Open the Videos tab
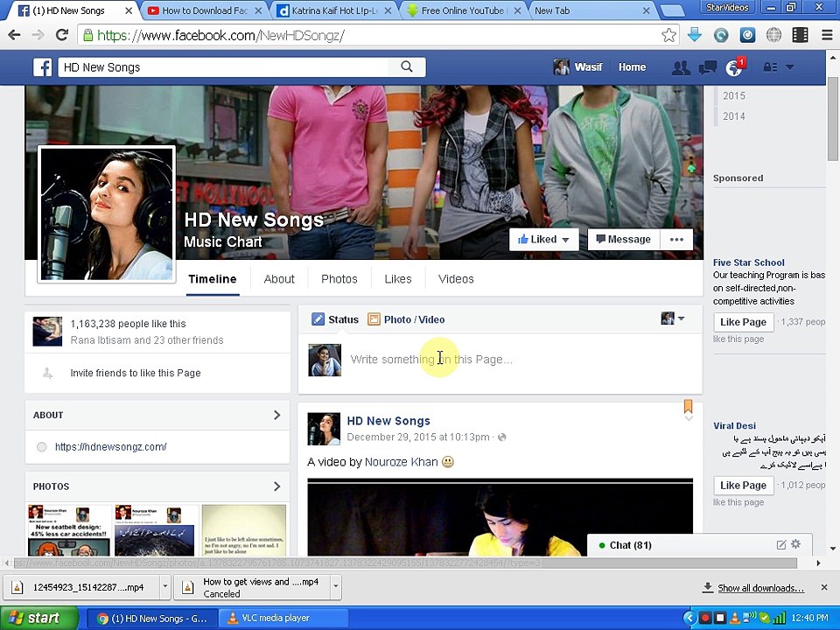The width and height of the screenshot is (840, 630). pyautogui.click(x=456, y=279)
